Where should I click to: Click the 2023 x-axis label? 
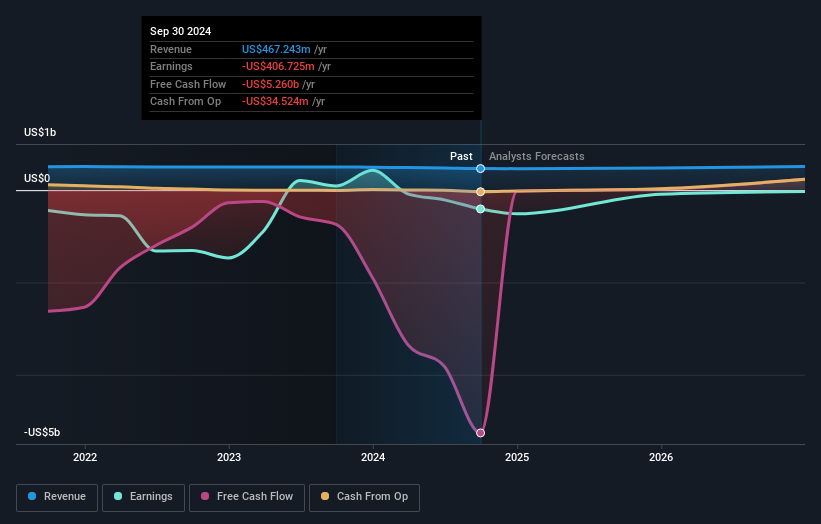tap(229, 458)
